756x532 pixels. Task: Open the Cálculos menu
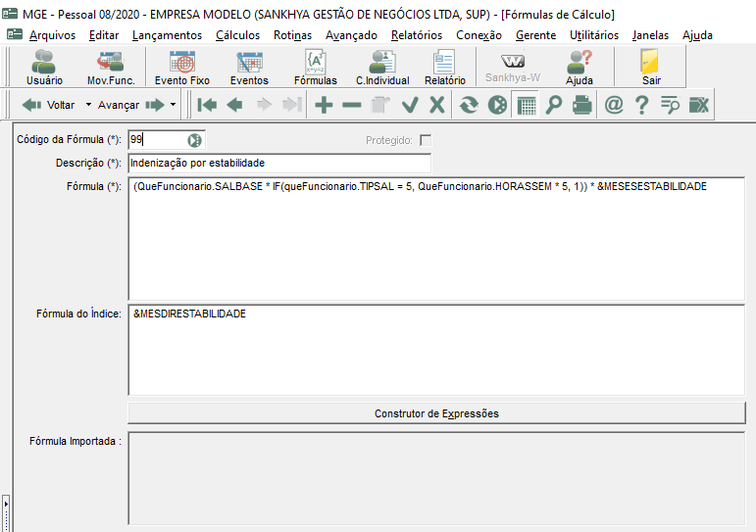(237, 35)
